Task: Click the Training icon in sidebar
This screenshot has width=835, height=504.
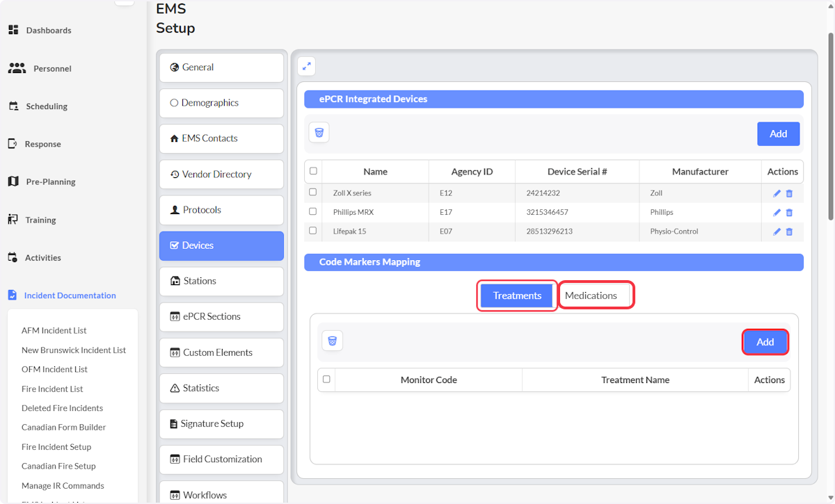Action: pos(13,220)
